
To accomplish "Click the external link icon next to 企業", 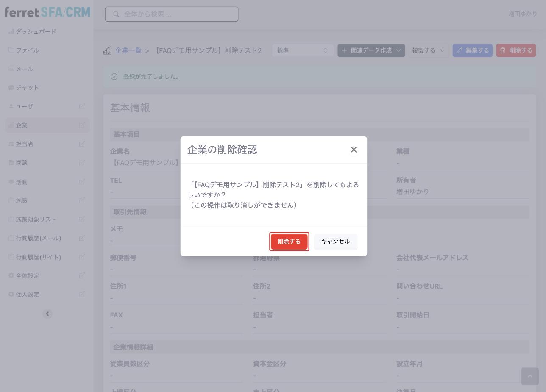I will point(82,125).
